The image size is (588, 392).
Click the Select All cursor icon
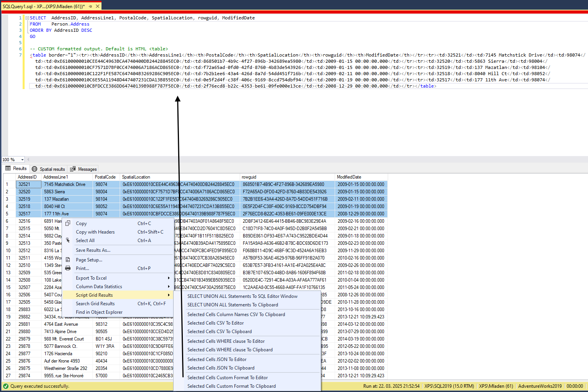[68, 240]
